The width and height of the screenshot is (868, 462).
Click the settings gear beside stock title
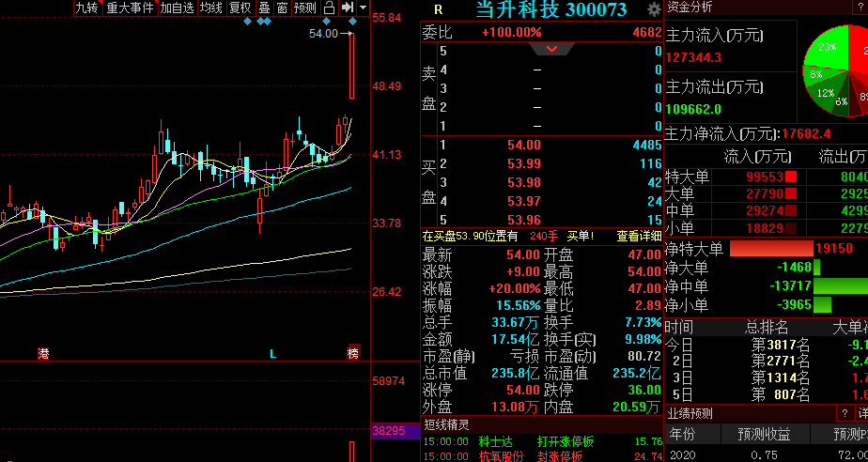(654, 9)
